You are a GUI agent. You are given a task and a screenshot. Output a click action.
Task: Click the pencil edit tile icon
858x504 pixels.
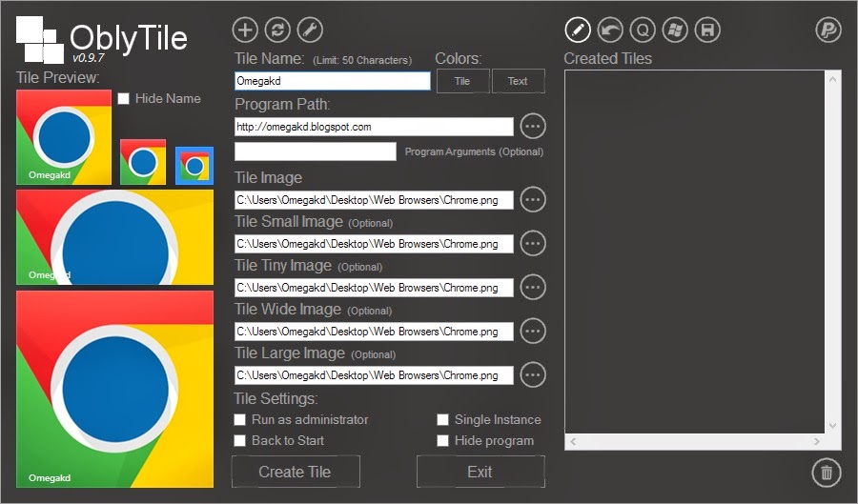click(578, 30)
